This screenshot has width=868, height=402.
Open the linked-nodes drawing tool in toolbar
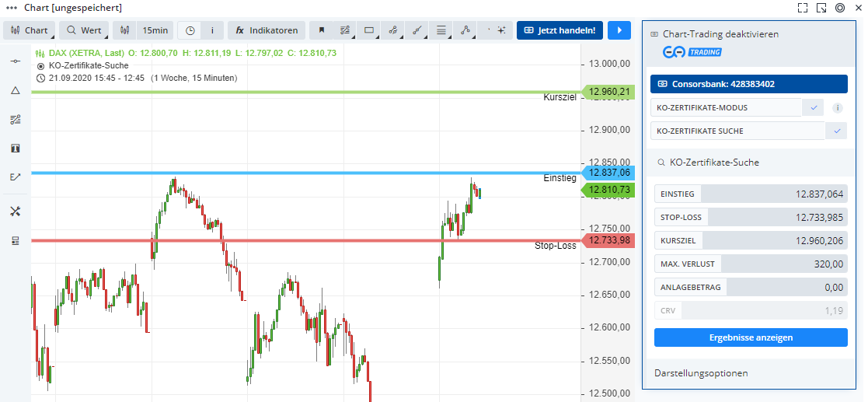coord(393,30)
